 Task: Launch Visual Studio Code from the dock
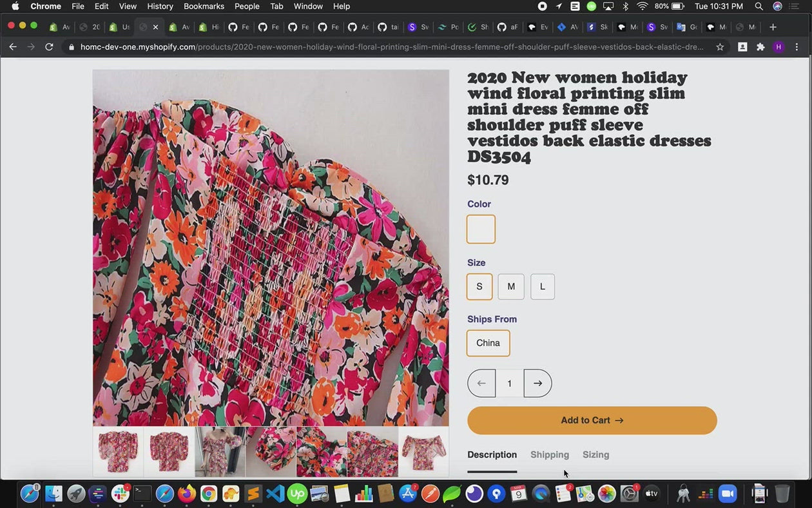275,494
